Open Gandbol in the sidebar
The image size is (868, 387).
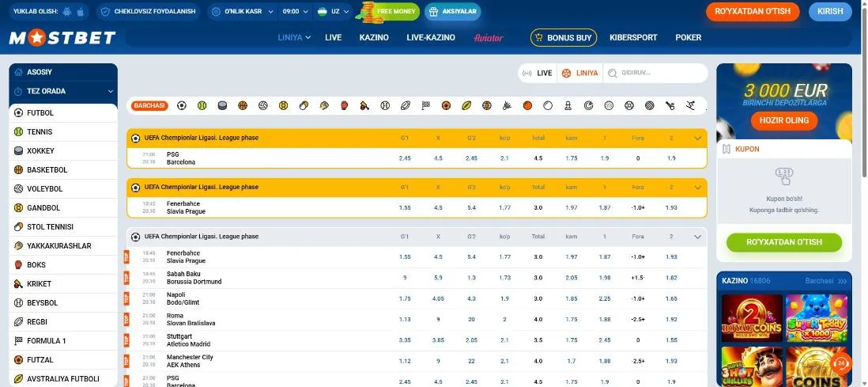63,208
